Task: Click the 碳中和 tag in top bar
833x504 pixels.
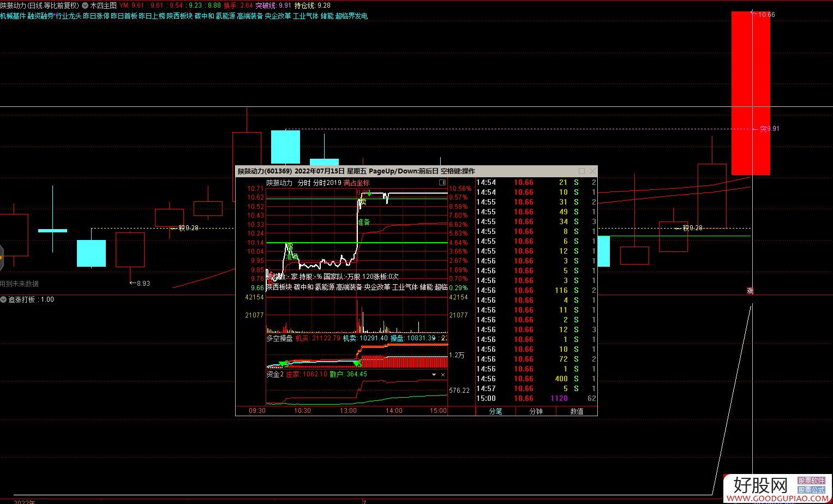Action: click(x=204, y=16)
